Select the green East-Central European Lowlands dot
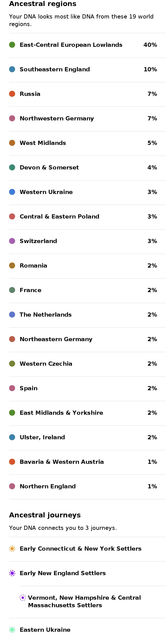166x644 pixels. 12,45
